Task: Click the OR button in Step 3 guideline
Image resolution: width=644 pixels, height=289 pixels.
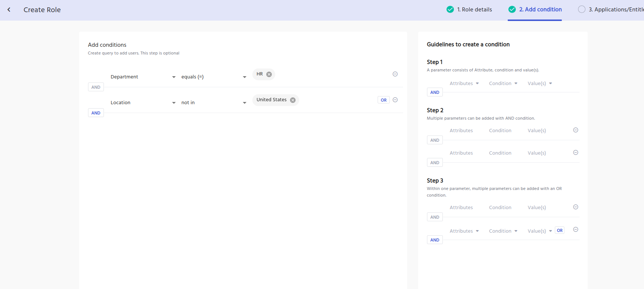Action: pos(560,230)
